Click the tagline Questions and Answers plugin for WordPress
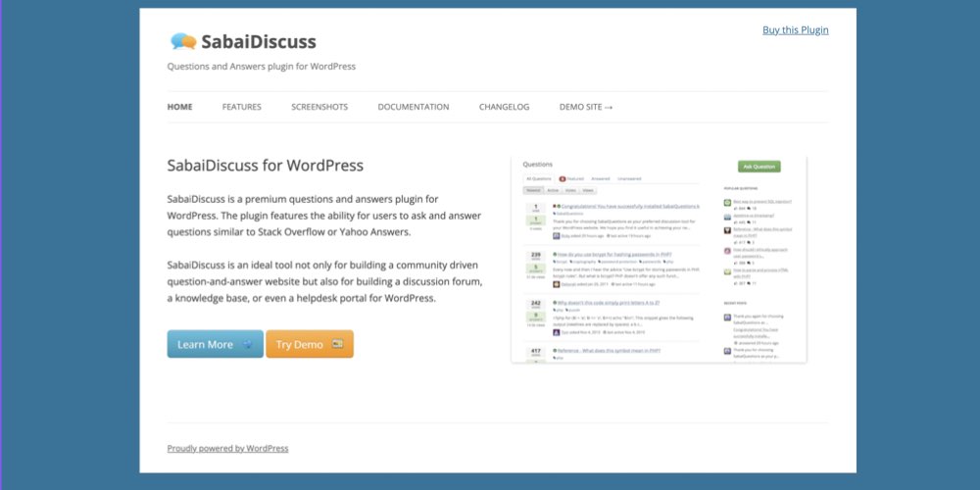Viewport: 980px width, 490px height. tap(262, 67)
